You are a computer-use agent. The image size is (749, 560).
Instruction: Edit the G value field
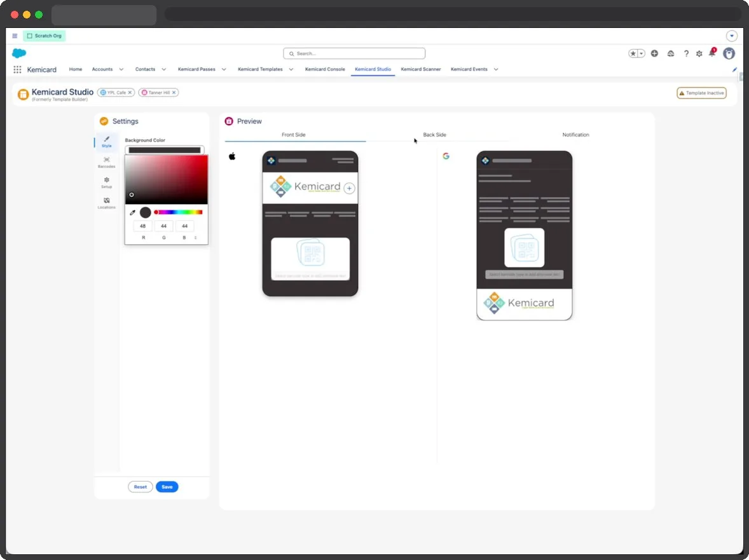coord(164,226)
